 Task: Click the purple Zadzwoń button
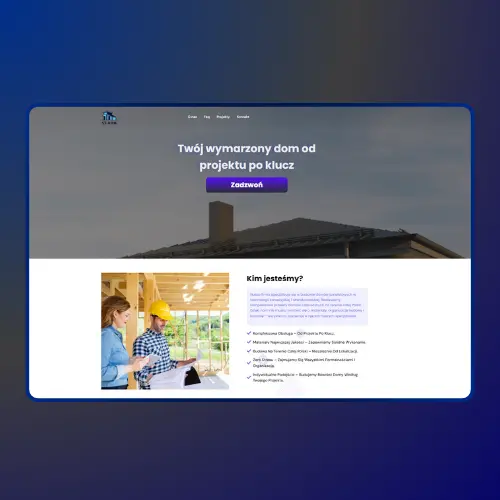(247, 185)
